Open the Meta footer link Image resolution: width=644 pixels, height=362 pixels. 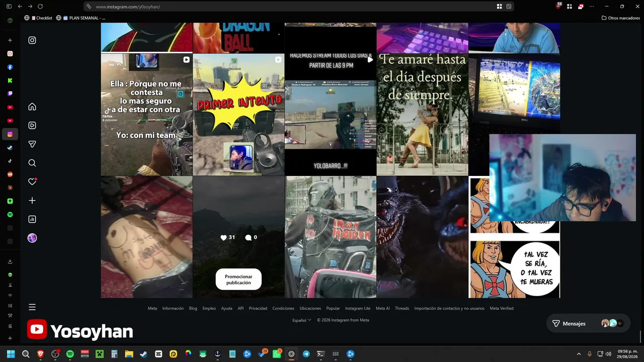pos(152,308)
